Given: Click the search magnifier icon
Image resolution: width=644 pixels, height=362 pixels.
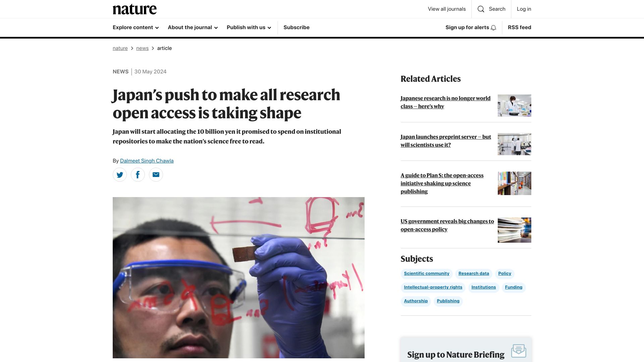Looking at the screenshot, I should pyautogui.click(x=481, y=9).
